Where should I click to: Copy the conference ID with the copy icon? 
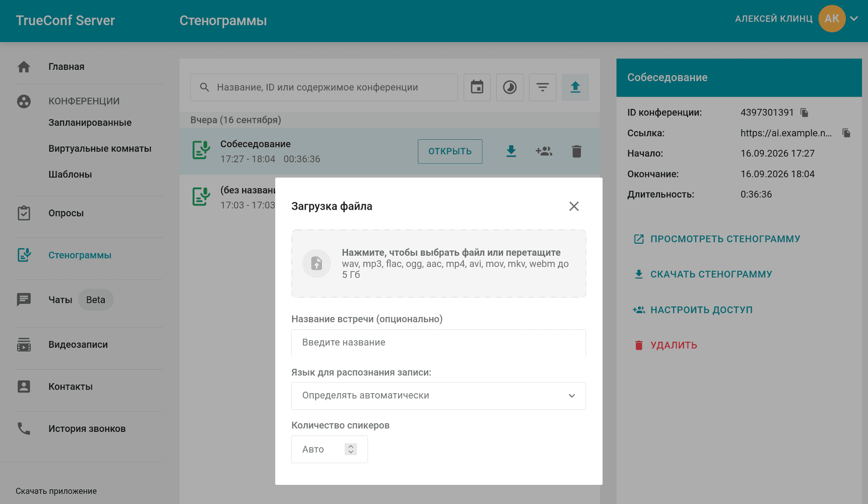pyautogui.click(x=805, y=113)
